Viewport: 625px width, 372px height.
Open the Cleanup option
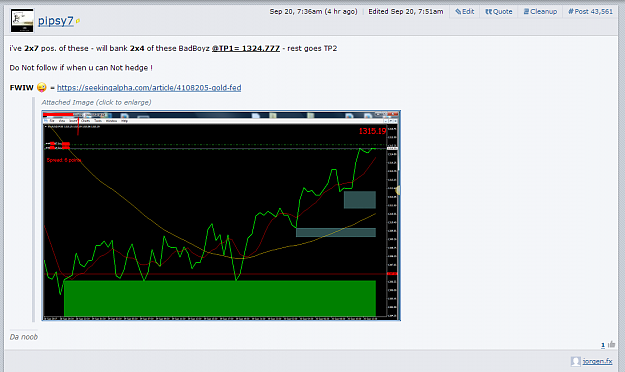[x=540, y=12]
